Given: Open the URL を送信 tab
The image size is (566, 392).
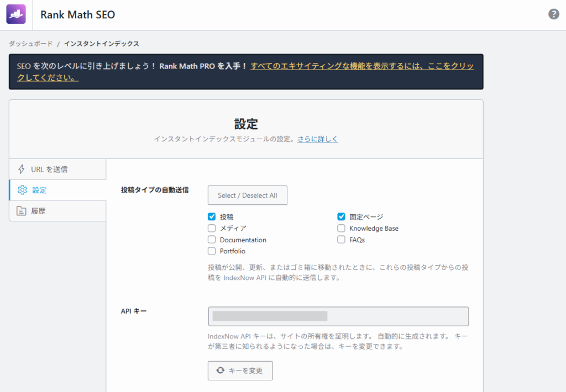Looking at the screenshot, I should [x=57, y=169].
